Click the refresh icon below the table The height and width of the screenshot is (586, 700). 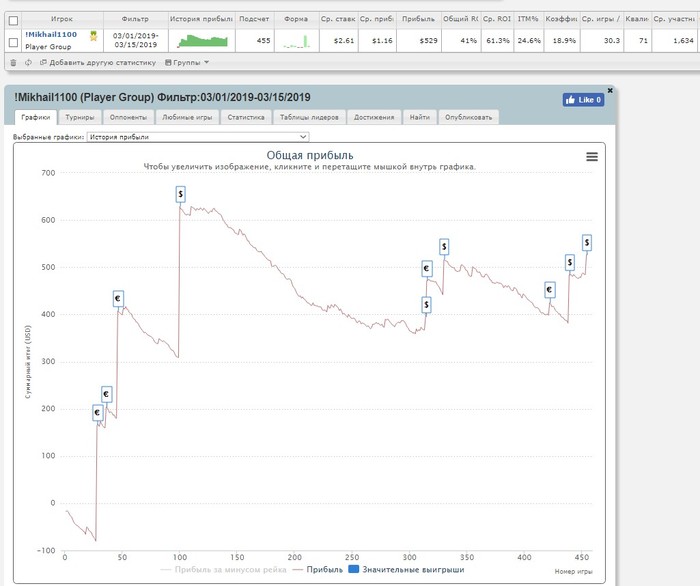click(x=28, y=62)
